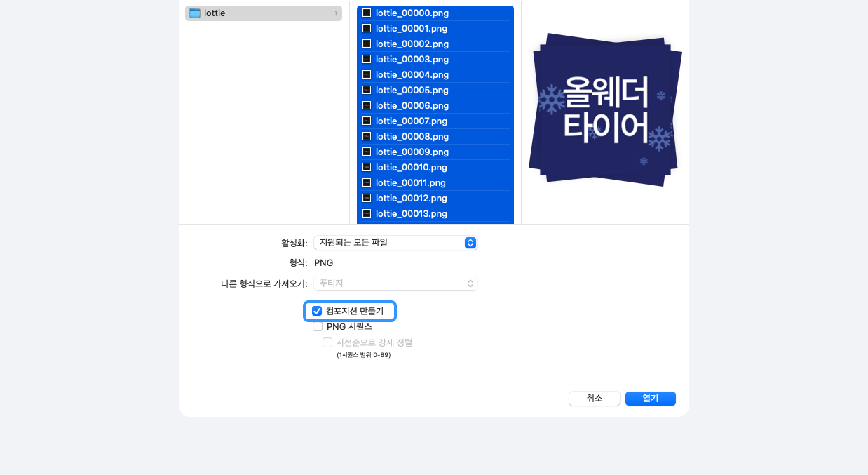Click the file icon beside lottie_00013.png
Screen dimensions: 868x475
[x=366, y=213]
